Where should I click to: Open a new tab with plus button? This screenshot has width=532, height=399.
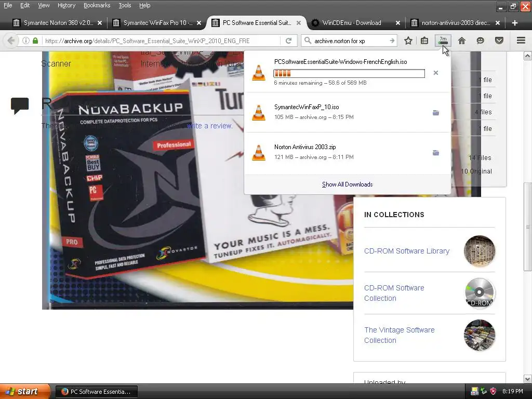(515, 23)
